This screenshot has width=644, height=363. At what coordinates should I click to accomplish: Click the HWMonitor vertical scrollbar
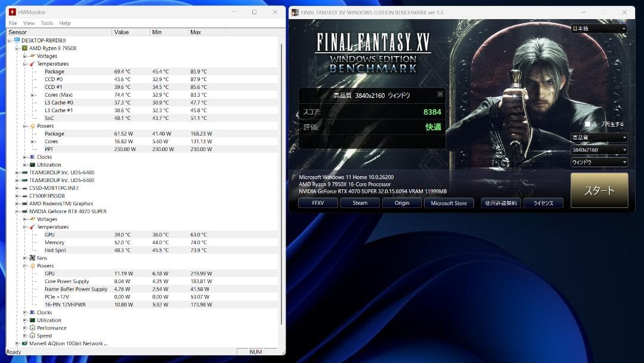click(281, 179)
